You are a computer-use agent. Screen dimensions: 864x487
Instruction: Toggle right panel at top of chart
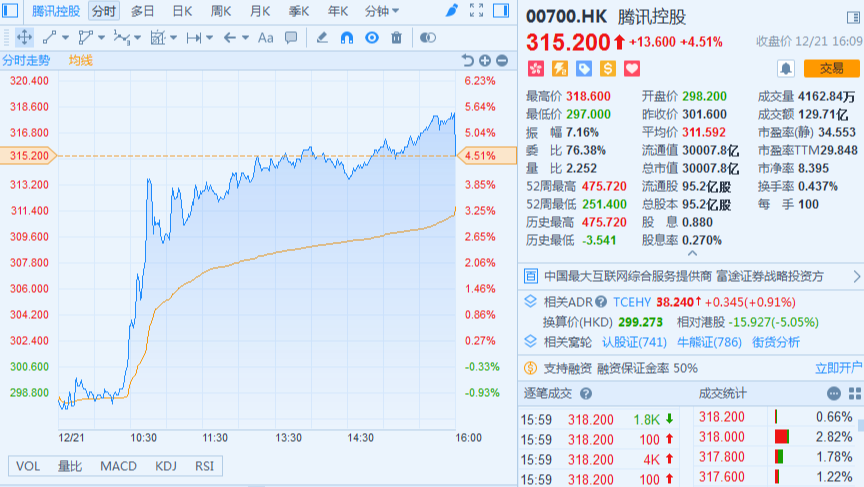coord(502,11)
